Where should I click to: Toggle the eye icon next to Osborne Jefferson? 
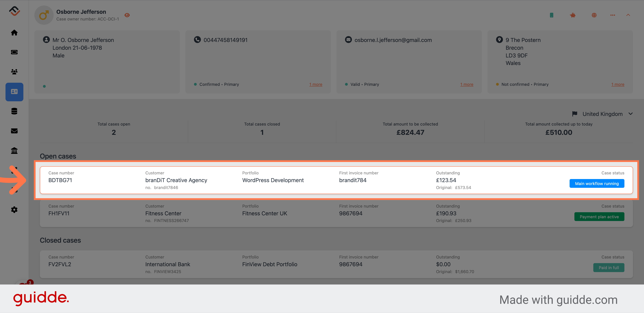[127, 15]
